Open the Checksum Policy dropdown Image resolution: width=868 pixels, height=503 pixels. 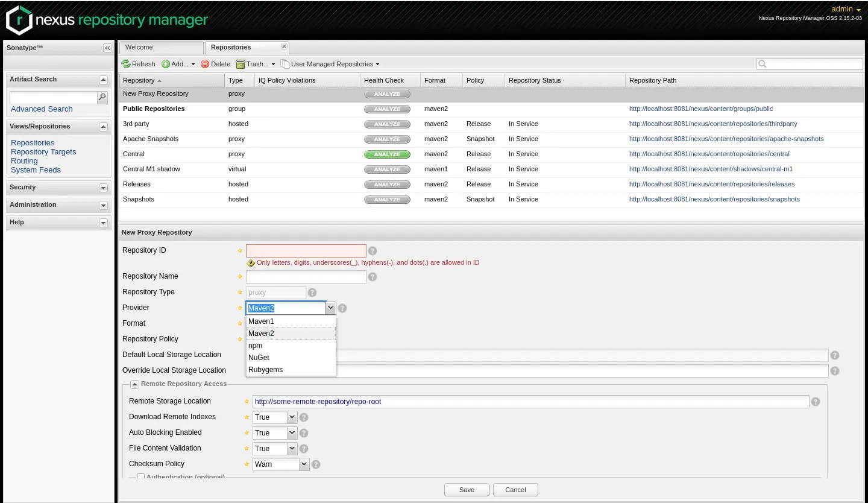tap(304, 464)
